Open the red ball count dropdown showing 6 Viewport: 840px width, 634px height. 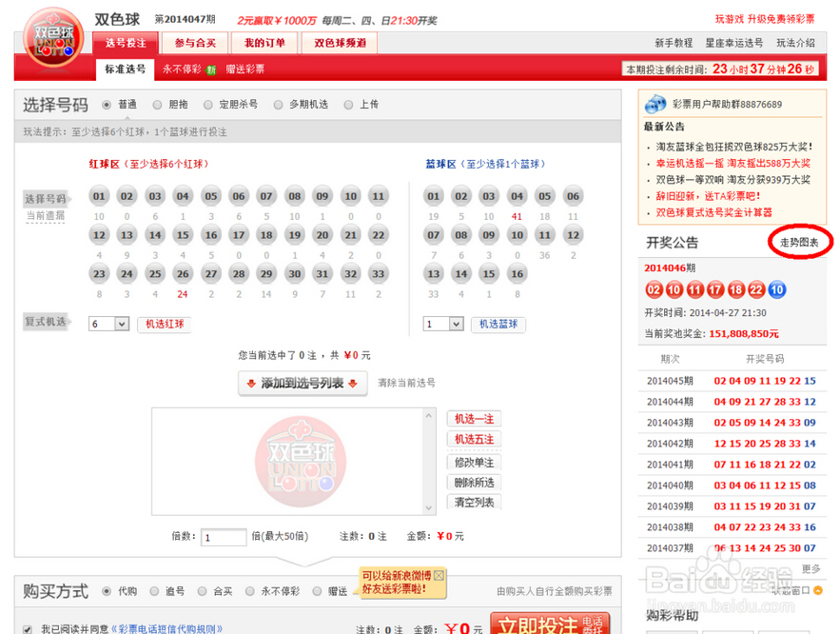point(107,324)
